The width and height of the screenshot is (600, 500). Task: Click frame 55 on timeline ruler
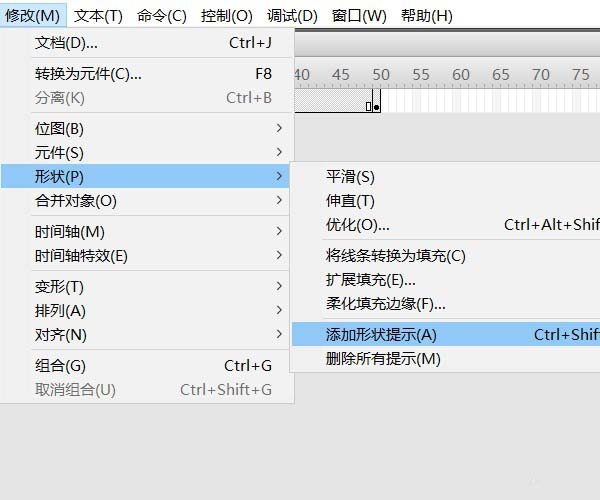pyautogui.click(x=421, y=75)
